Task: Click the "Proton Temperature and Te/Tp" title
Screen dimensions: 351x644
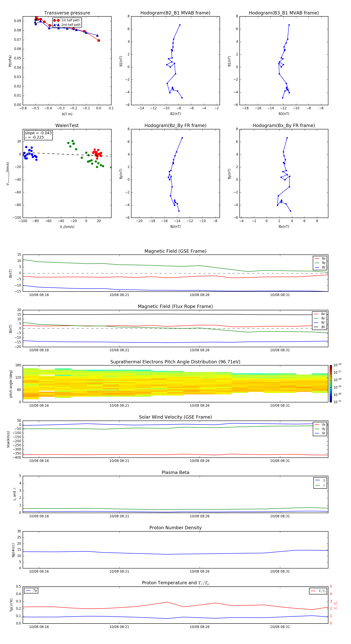Action: tap(175, 583)
